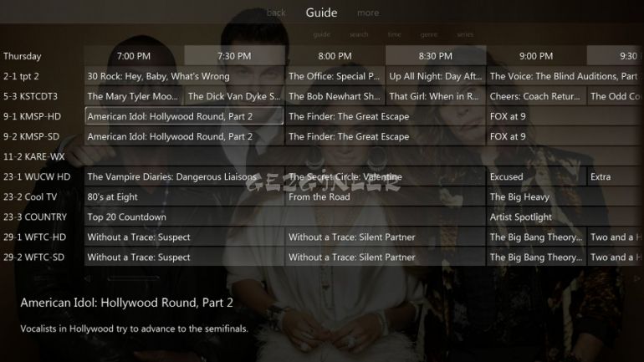Image resolution: width=644 pixels, height=362 pixels.
Task: Pick The Big Heavy on Cool TV
Action: coord(565,197)
